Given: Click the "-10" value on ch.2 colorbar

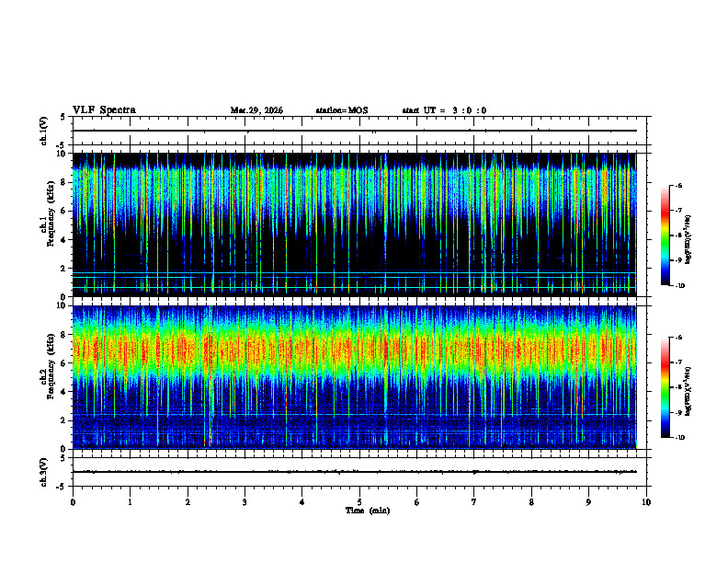Looking at the screenshot, I should (x=680, y=438).
